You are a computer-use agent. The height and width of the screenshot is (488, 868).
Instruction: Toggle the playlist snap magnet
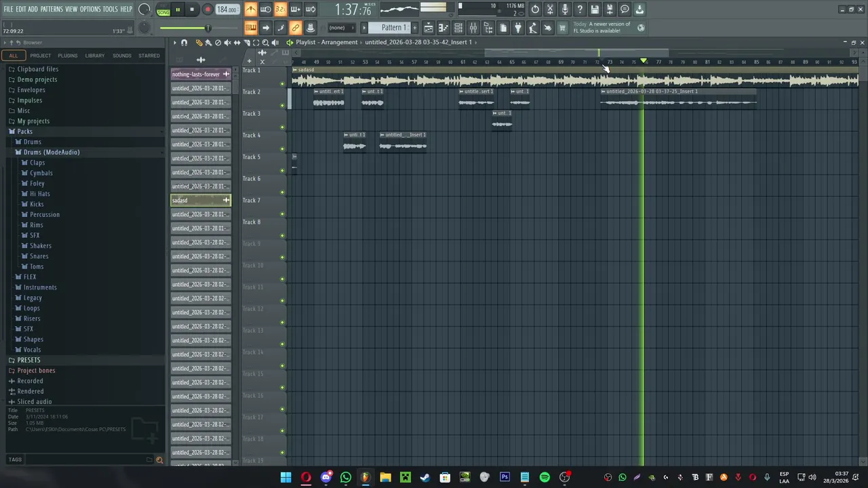click(184, 43)
